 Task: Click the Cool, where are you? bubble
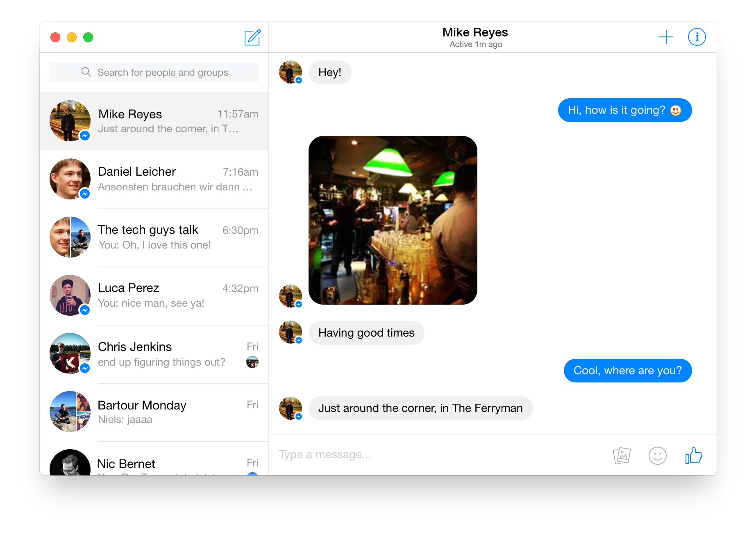pyautogui.click(x=628, y=371)
